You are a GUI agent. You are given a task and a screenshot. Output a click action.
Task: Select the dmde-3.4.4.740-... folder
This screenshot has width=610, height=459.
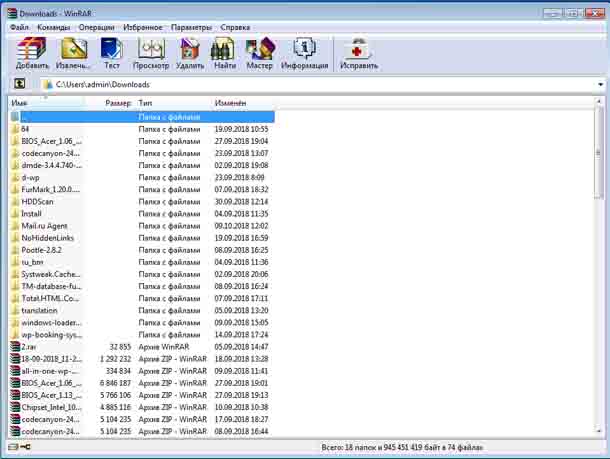(x=142, y=165)
